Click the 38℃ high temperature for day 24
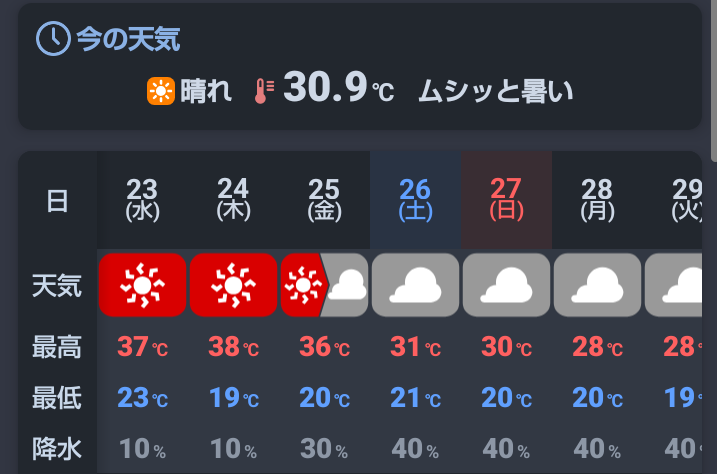Screen dimensions: 717x474 233,346
